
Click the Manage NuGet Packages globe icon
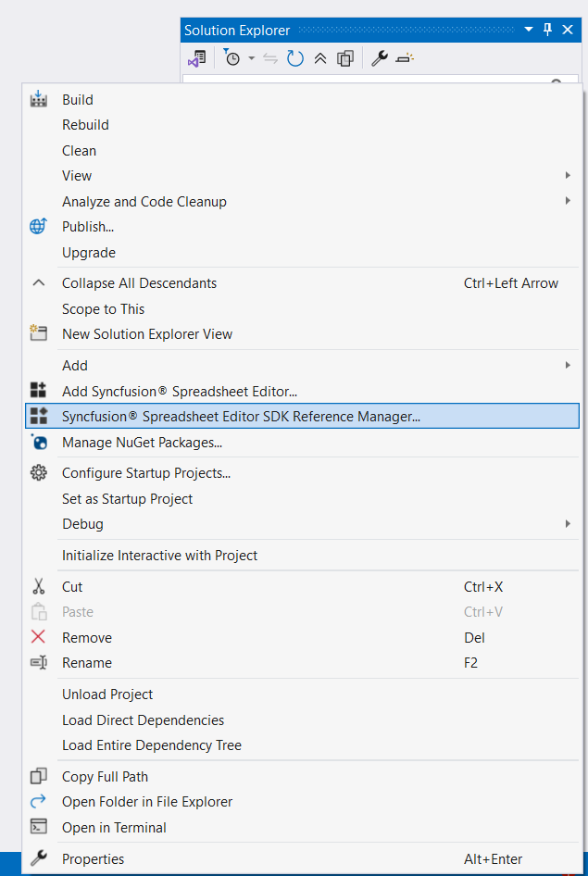click(38, 442)
